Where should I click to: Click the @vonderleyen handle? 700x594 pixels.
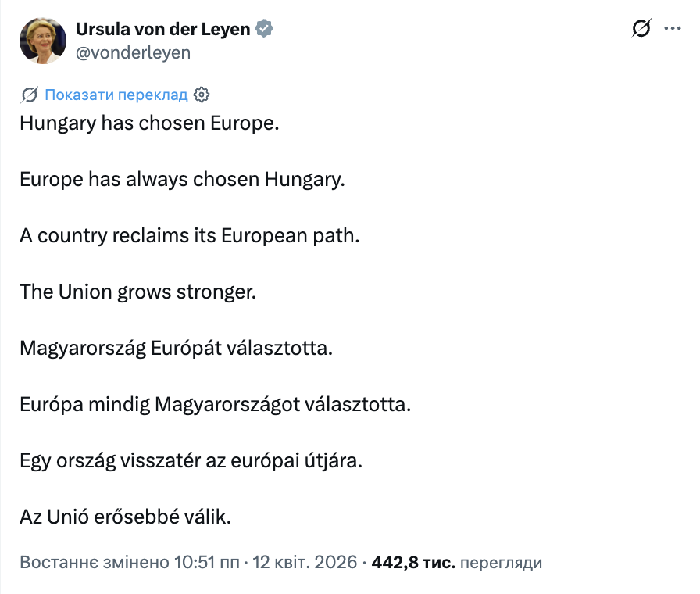click(x=134, y=52)
